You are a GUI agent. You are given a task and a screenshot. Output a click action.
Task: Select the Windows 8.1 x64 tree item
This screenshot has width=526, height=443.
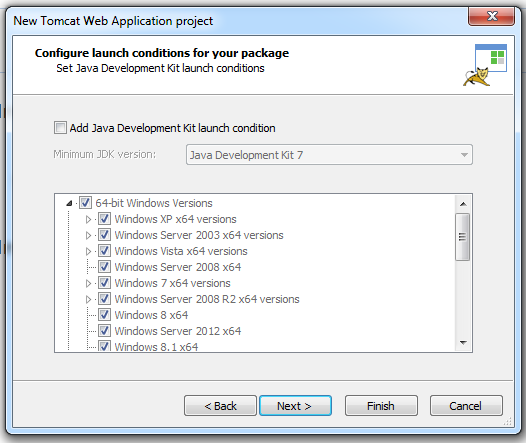click(x=156, y=346)
